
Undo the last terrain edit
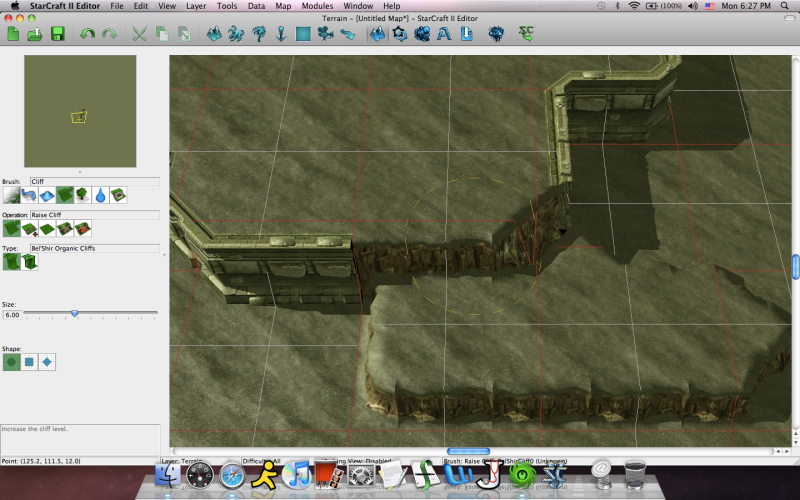pyautogui.click(x=87, y=34)
